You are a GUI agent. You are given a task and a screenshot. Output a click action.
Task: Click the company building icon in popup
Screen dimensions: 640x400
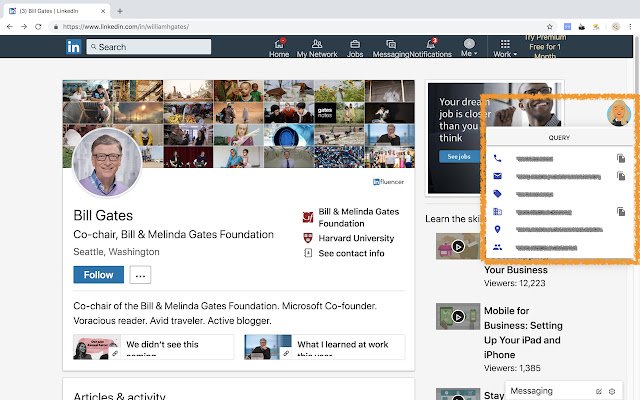point(497,212)
